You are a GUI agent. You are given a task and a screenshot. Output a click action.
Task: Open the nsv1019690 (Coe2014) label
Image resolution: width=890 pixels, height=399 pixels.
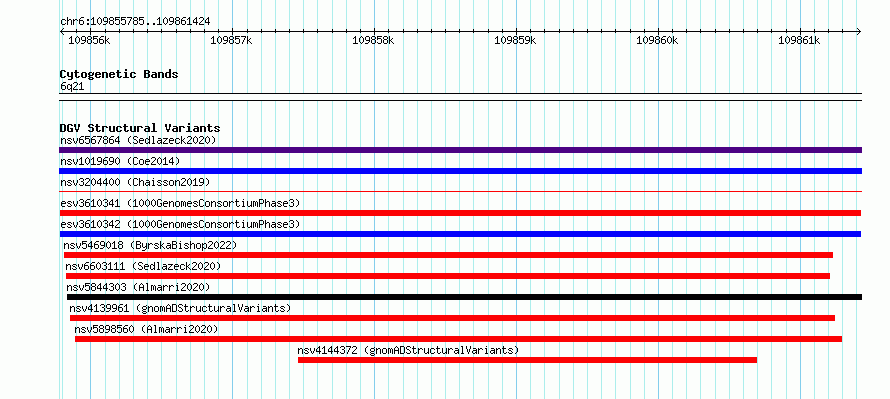(120, 161)
